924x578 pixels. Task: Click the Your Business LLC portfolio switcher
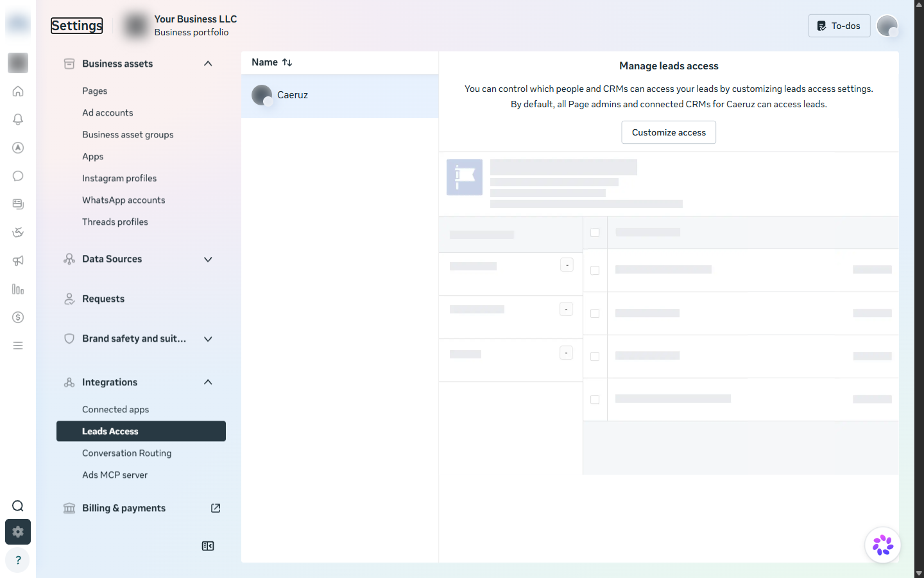coord(180,26)
